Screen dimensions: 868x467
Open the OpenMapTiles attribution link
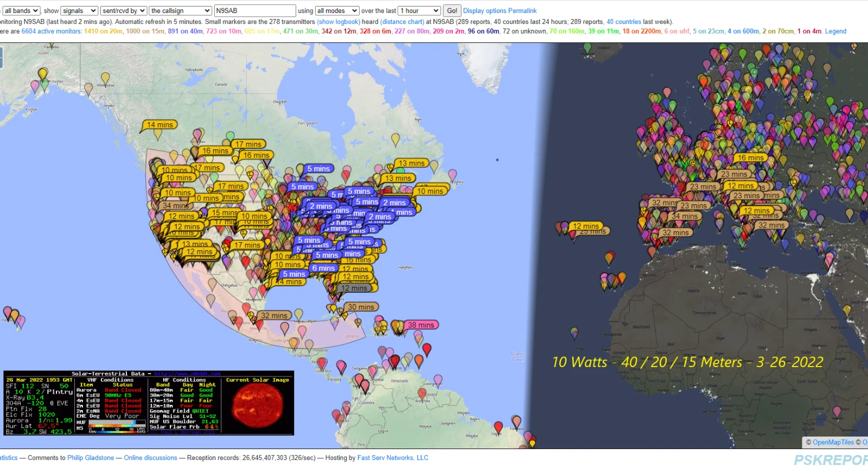click(x=833, y=443)
